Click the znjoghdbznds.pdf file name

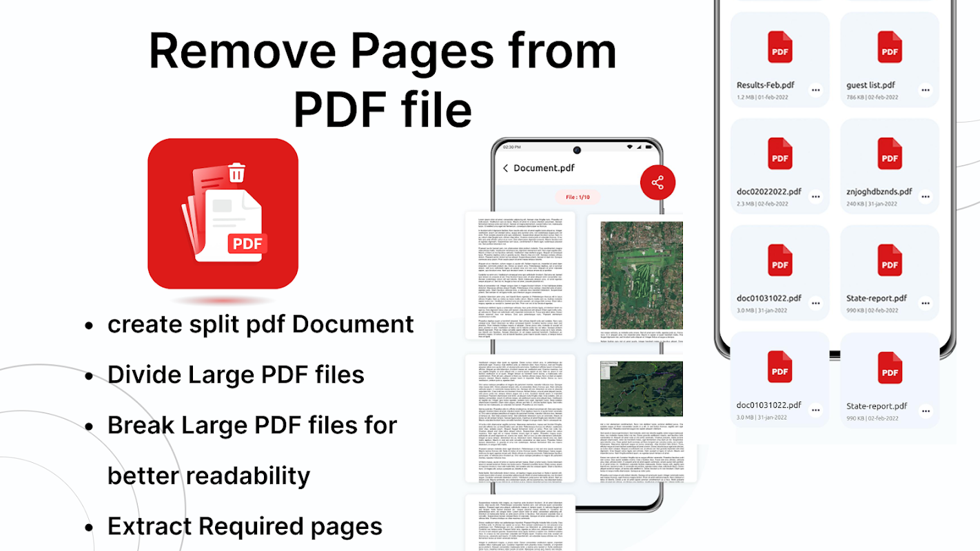[879, 191]
